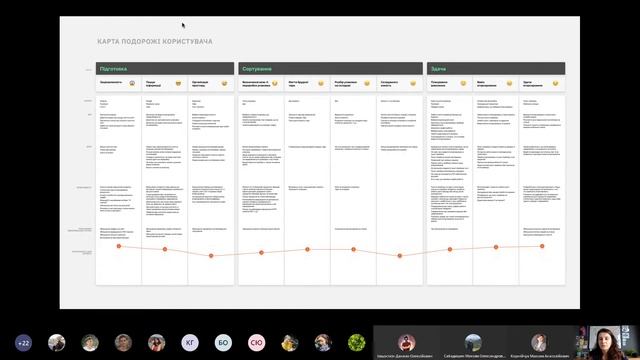Click the shocked-face emoji in the Підготовка section

(132, 83)
